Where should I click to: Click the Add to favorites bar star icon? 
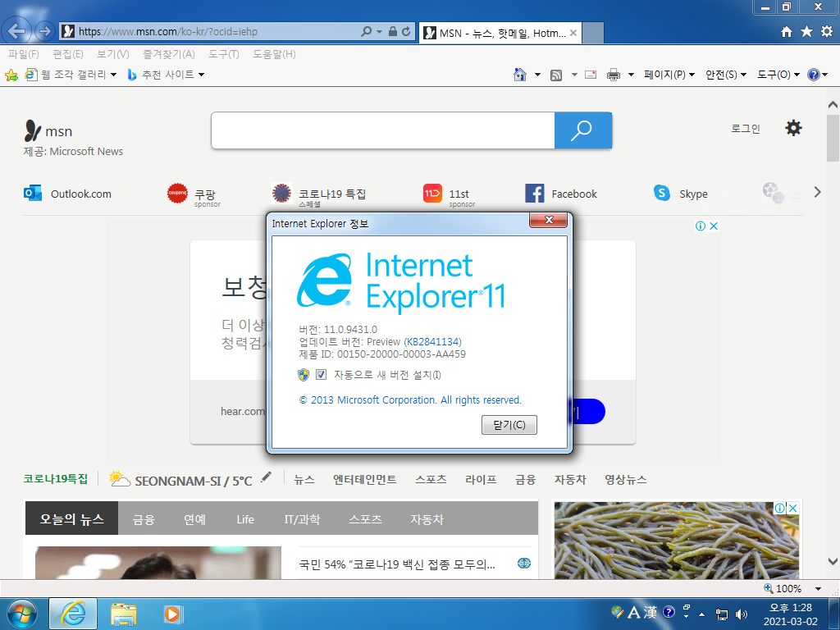click(11, 75)
